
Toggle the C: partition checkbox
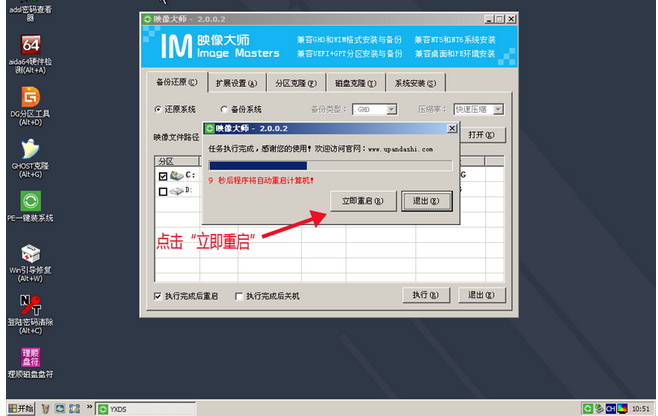pyautogui.click(x=163, y=176)
